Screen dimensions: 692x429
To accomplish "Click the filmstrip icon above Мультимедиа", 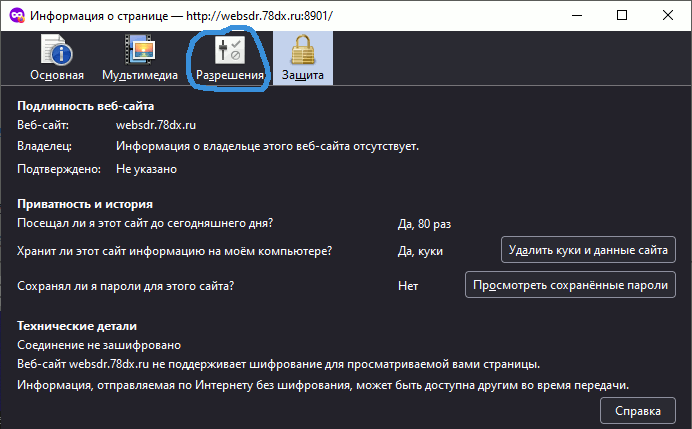I will click(139, 51).
